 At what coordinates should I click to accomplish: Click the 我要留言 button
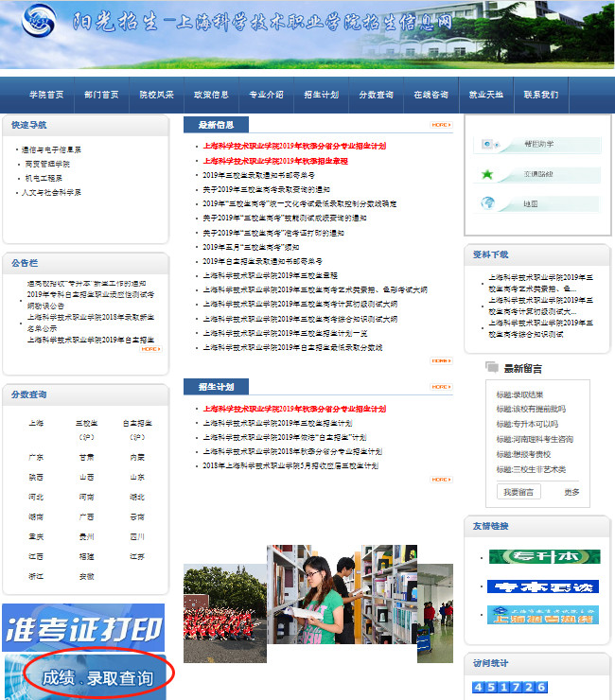tap(518, 492)
